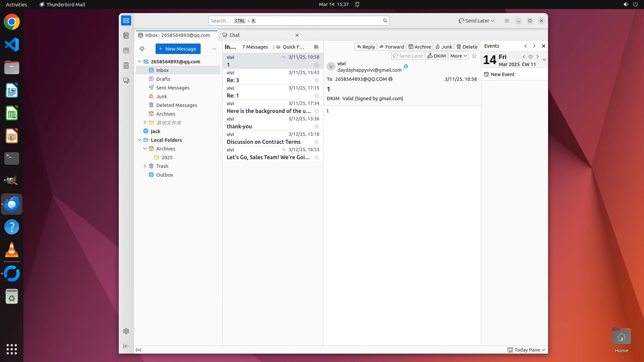Open the Settings gear icon
This screenshot has height=362, width=644.
(126, 331)
